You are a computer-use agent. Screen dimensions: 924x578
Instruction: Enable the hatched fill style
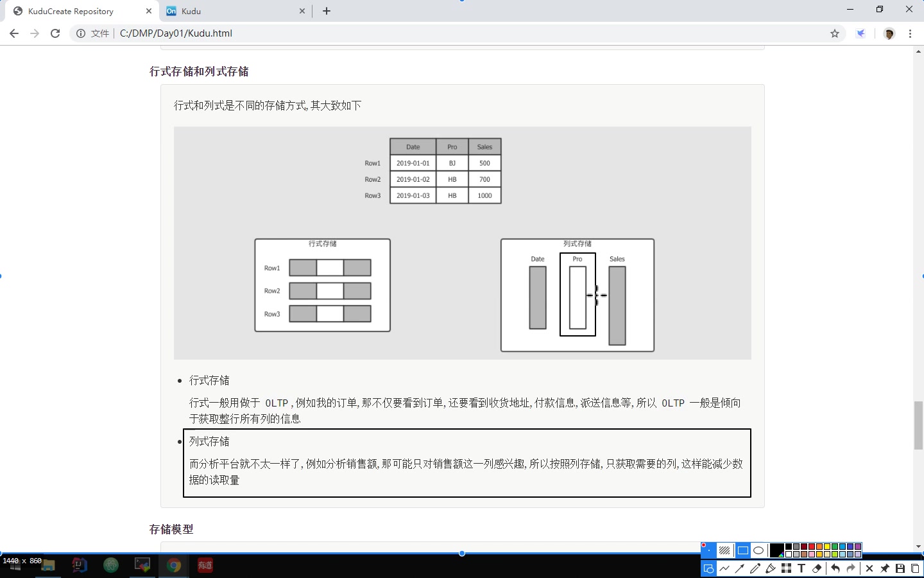click(724, 550)
